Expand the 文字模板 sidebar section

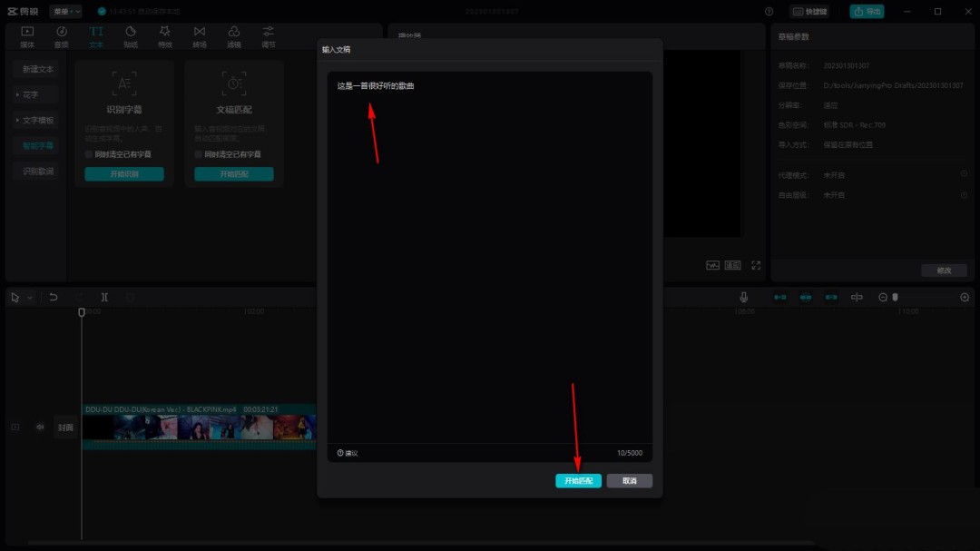38,119
